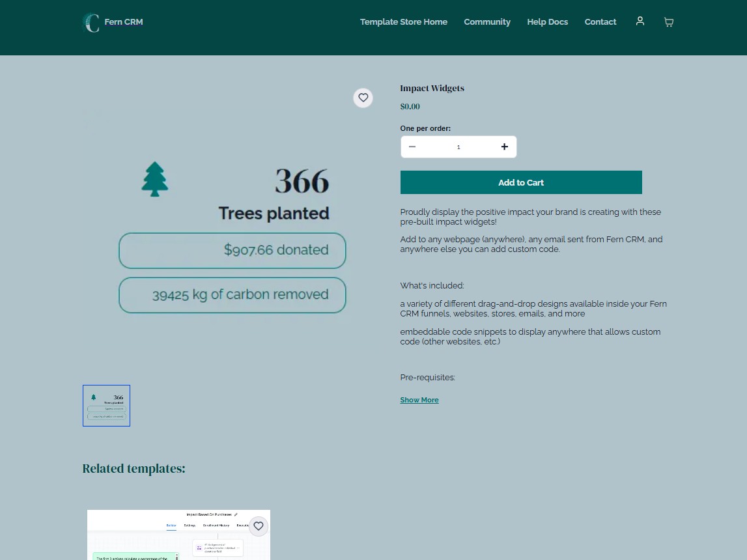Open the user account icon
The width and height of the screenshot is (747, 560).
(640, 21)
